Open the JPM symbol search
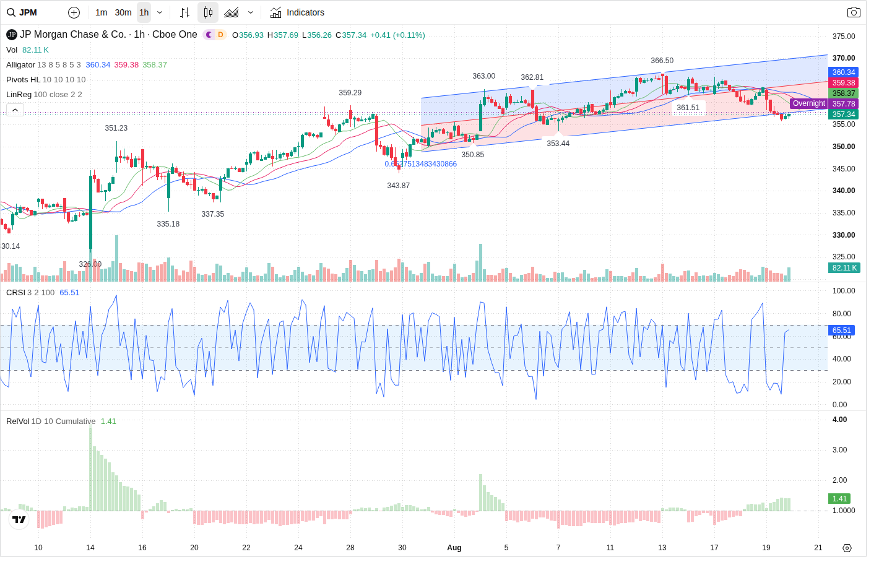Viewport: 879px width, 588px height. 22,12
